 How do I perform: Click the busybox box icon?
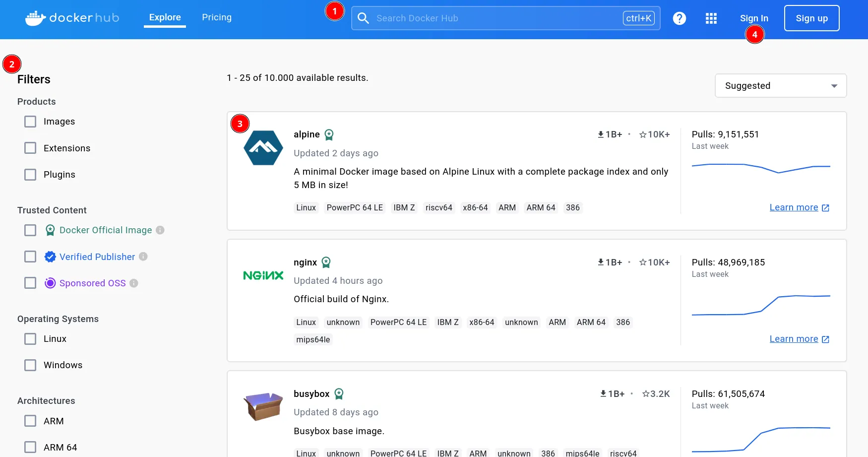tap(263, 406)
